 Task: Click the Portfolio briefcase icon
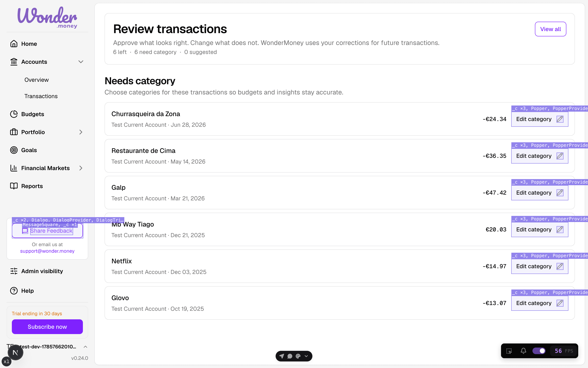coord(14,132)
